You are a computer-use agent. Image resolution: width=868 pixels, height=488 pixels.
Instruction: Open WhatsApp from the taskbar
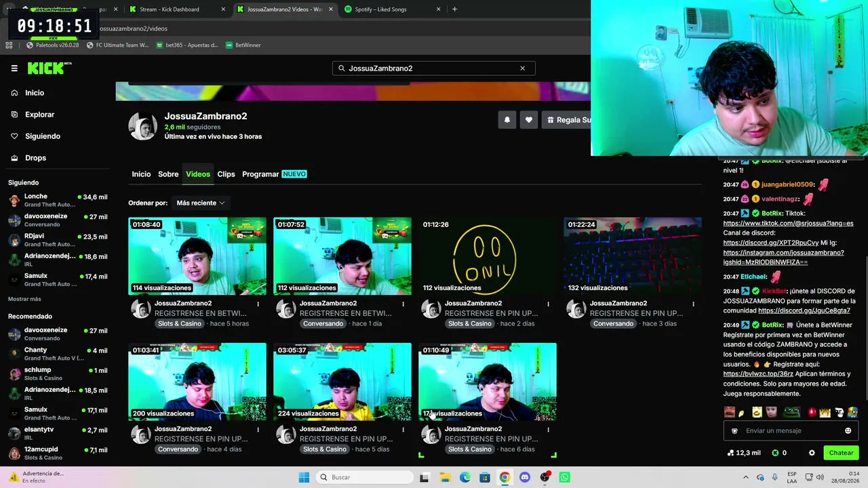click(x=564, y=477)
